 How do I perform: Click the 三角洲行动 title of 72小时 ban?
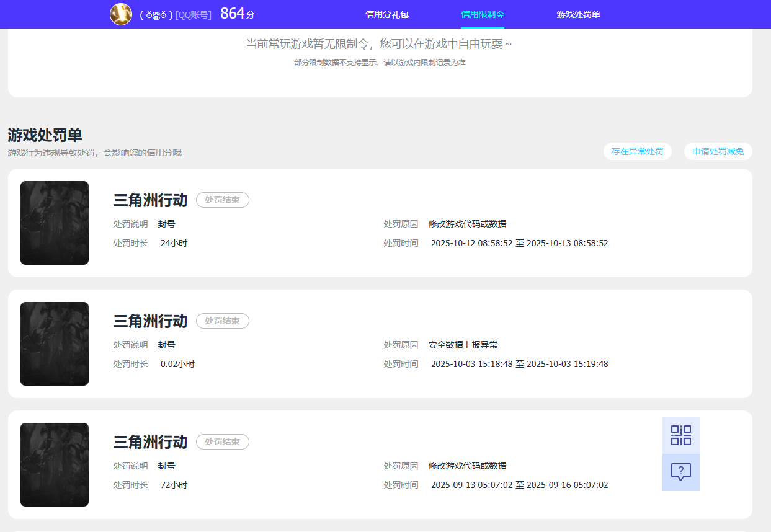pos(150,442)
